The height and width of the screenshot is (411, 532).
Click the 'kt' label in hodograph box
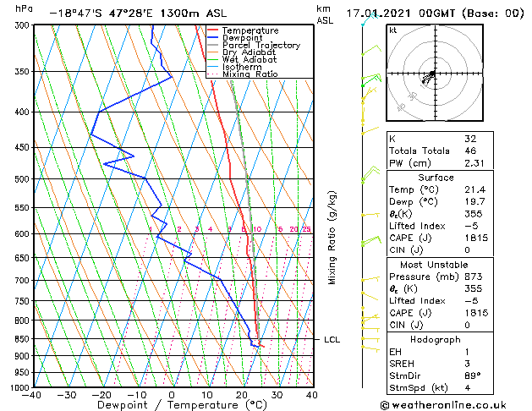point(393,30)
